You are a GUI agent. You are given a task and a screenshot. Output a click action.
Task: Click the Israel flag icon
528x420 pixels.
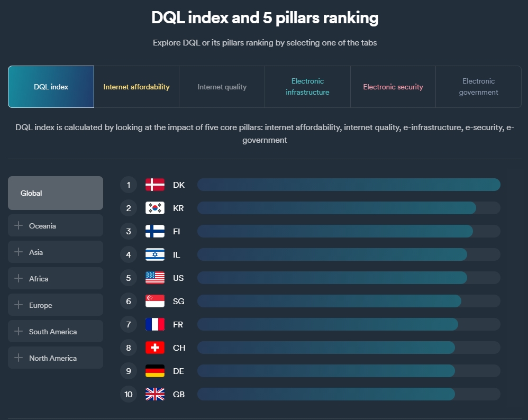[155, 254]
